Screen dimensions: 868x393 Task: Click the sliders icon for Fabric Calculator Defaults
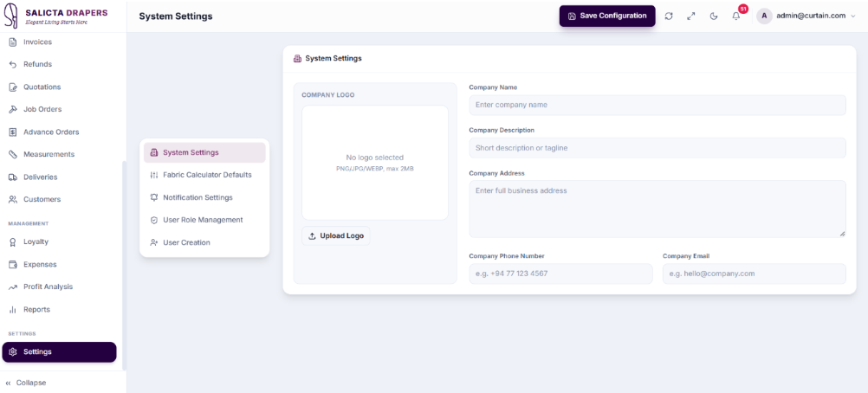[x=154, y=175]
